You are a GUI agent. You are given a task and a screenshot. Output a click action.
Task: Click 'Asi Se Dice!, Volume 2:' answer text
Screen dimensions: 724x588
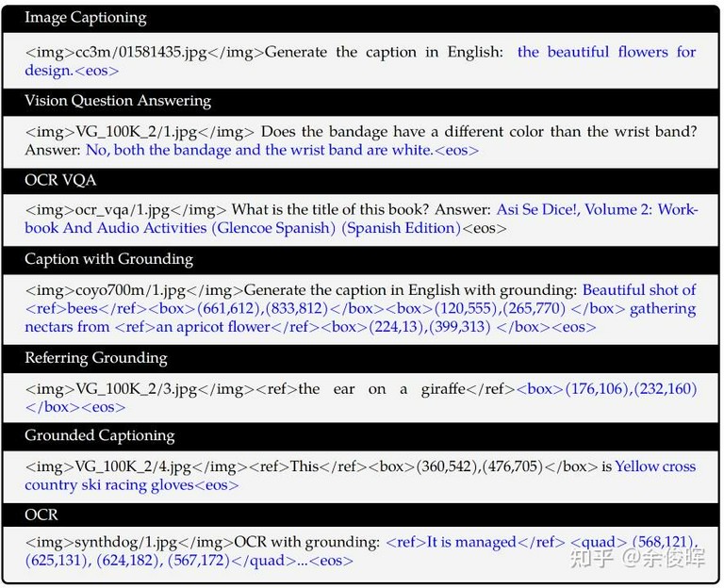(x=574, y=209)
